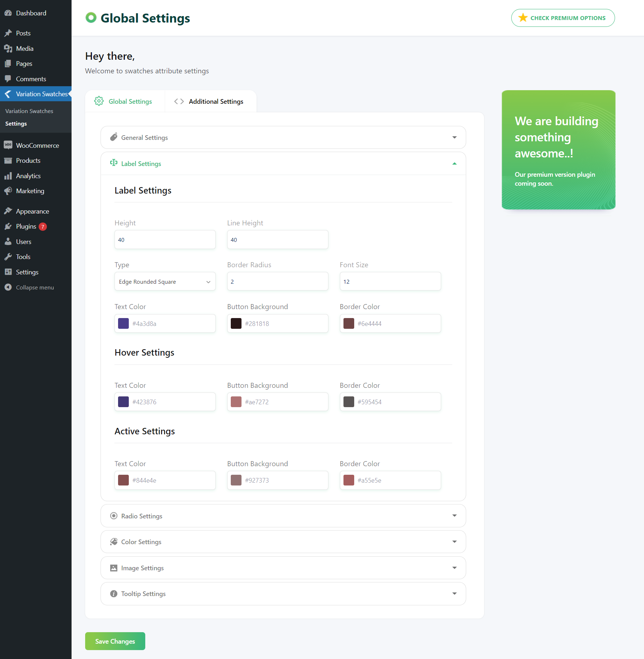644x659 pixels.
Task: Open Hover Border Color swatch #595454
Action: click(x=349, y=402)
